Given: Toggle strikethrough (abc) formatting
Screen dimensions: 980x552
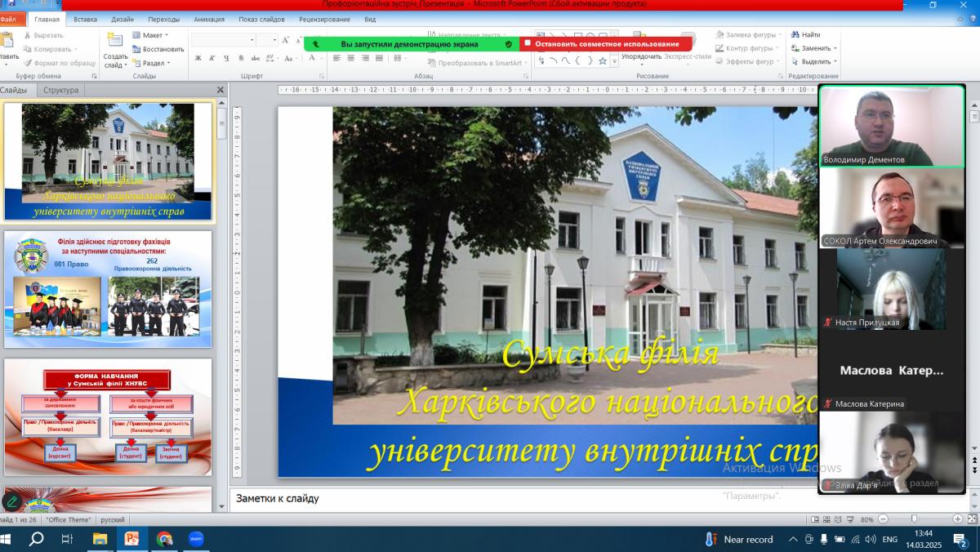Looking at the screenshot, I should point(255,58).
